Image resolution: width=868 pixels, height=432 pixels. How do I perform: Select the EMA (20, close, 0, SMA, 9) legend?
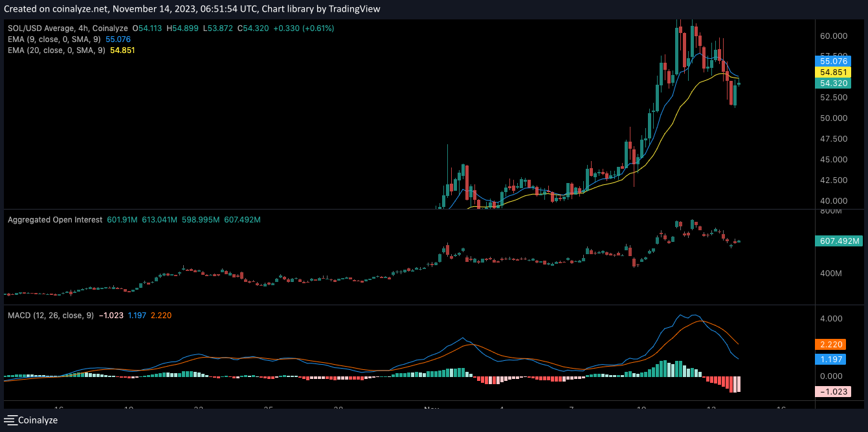(57, 50)
